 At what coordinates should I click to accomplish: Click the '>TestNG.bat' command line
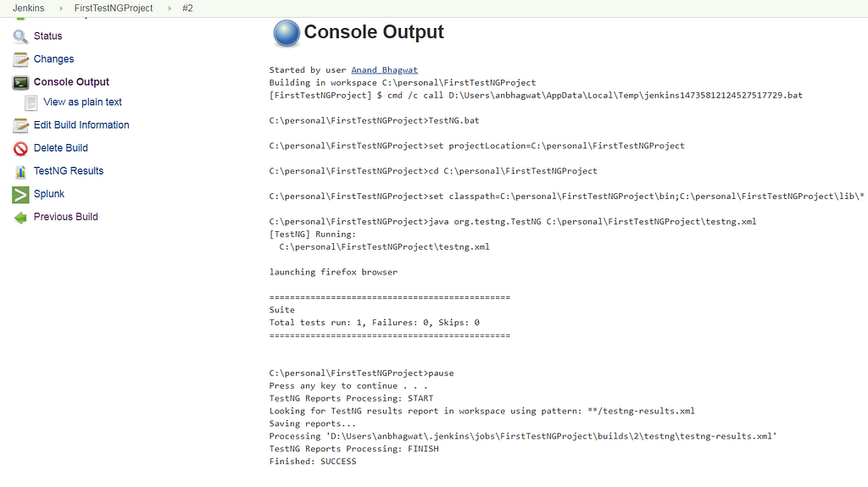374,120
